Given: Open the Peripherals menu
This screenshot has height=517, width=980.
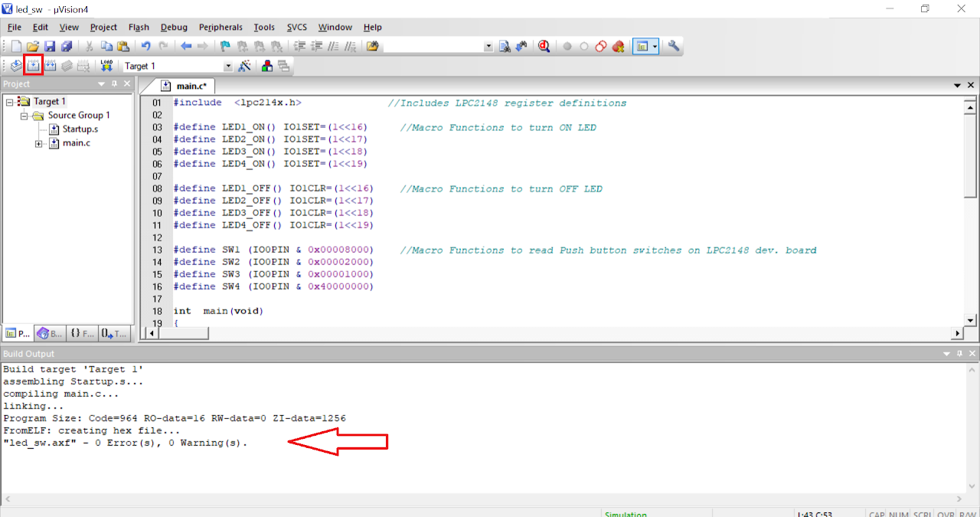Looking at the screenshot, I should click(x=220, y=27).
